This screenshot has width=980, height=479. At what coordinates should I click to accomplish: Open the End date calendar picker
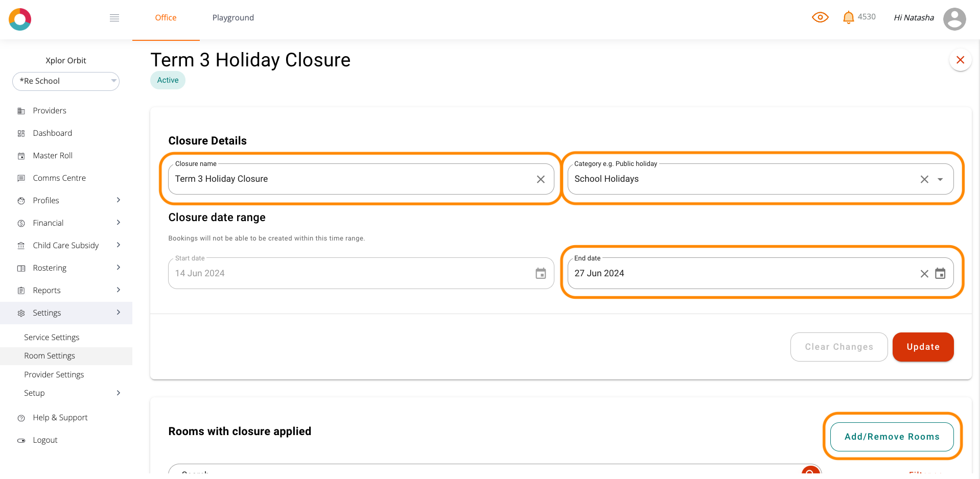(x=940, y=274)
